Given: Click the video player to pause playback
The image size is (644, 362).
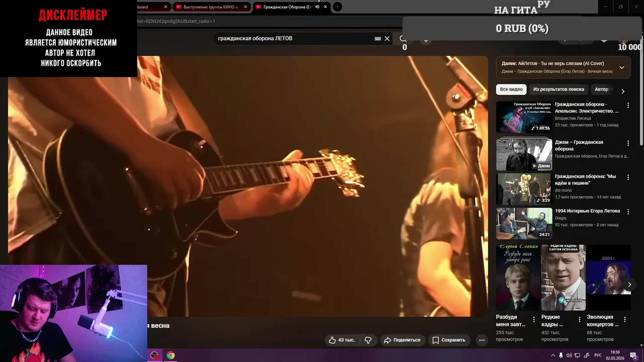Looking at the screenshot, I should (248, 186).
